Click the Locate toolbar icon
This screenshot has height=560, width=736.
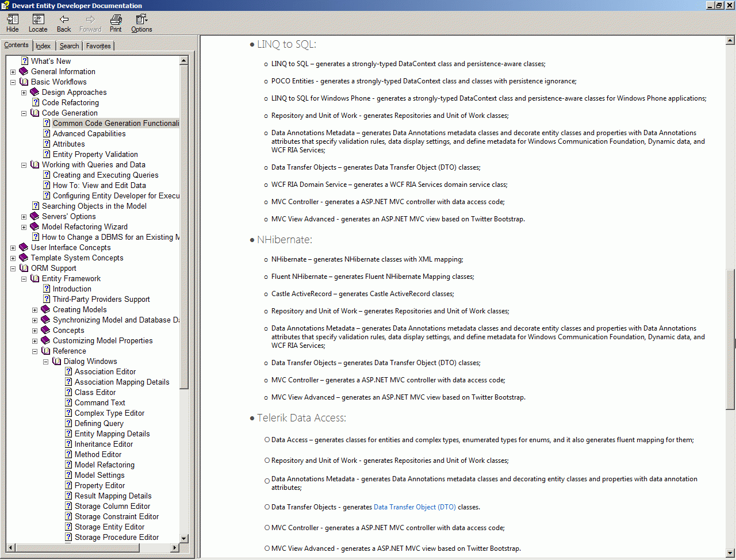point(38,24)
